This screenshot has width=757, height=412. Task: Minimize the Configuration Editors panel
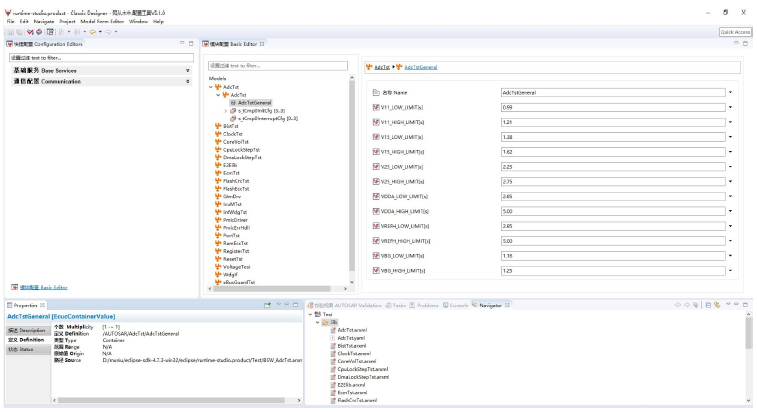point(182,43)
